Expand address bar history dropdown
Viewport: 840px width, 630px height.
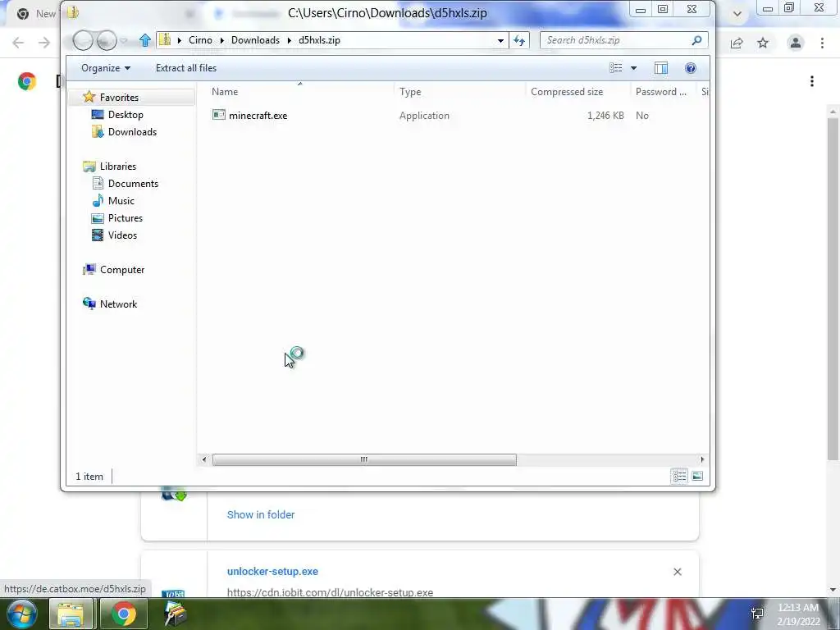pyautogui.click(x=500, y=40)
